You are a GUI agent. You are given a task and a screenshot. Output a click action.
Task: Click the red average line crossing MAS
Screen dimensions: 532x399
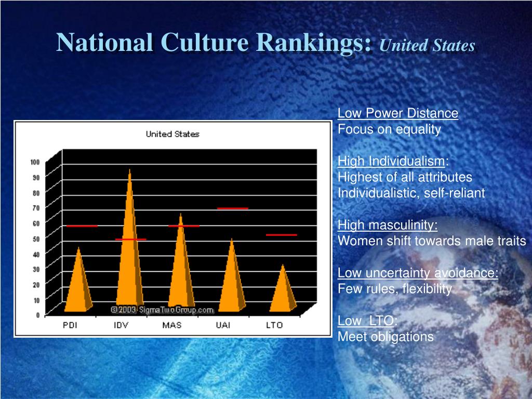(x=183, y=226)
